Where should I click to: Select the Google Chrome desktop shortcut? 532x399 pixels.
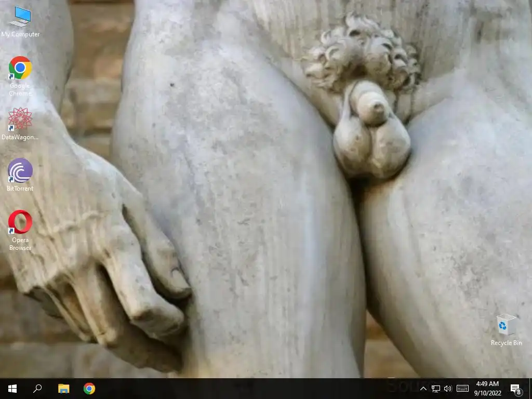[20, 76]
